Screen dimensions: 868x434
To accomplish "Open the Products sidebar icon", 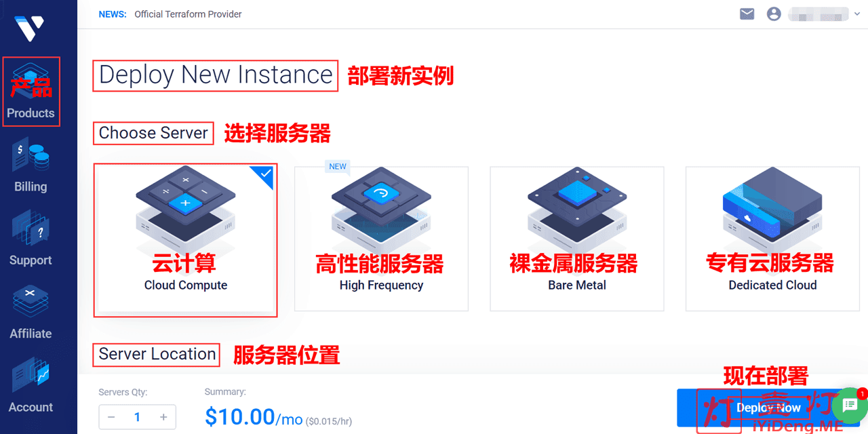I will 31,92.
